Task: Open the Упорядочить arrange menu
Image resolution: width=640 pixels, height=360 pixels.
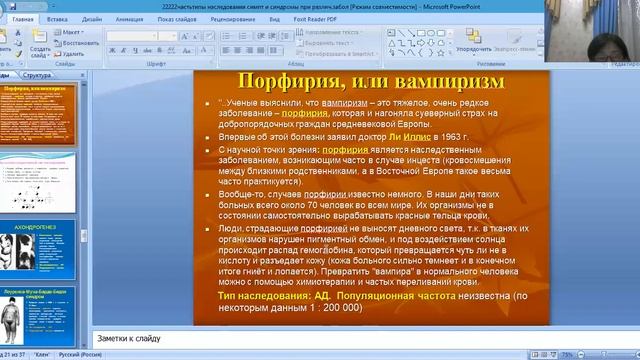Action: click(473, 41)
